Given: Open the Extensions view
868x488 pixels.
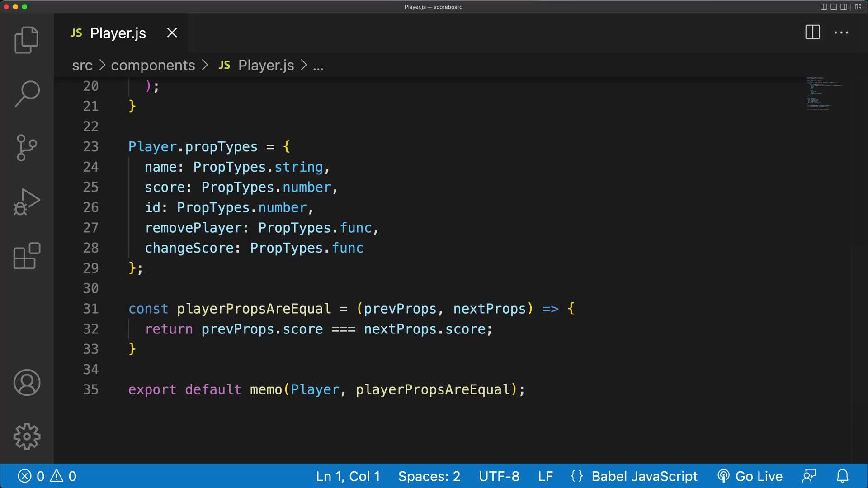Looking at the screenshot, I should pyautogui.click(x=27, y=256).
